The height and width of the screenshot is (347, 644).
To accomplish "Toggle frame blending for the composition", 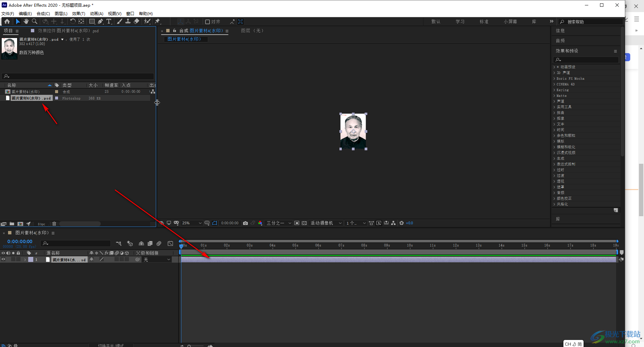I will (150, 243).
